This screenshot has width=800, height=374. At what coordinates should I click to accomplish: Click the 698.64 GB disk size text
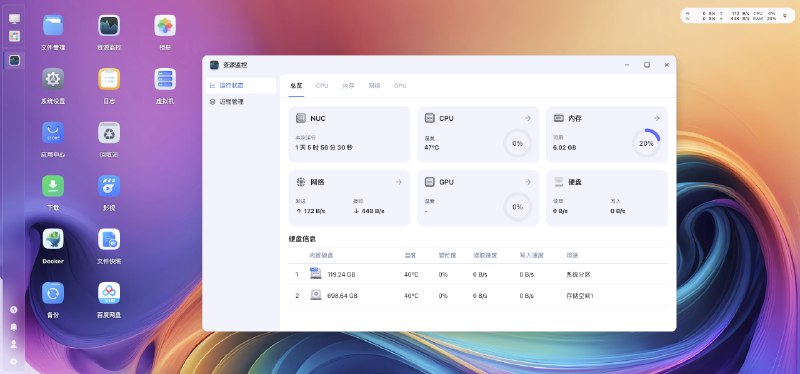342,295
